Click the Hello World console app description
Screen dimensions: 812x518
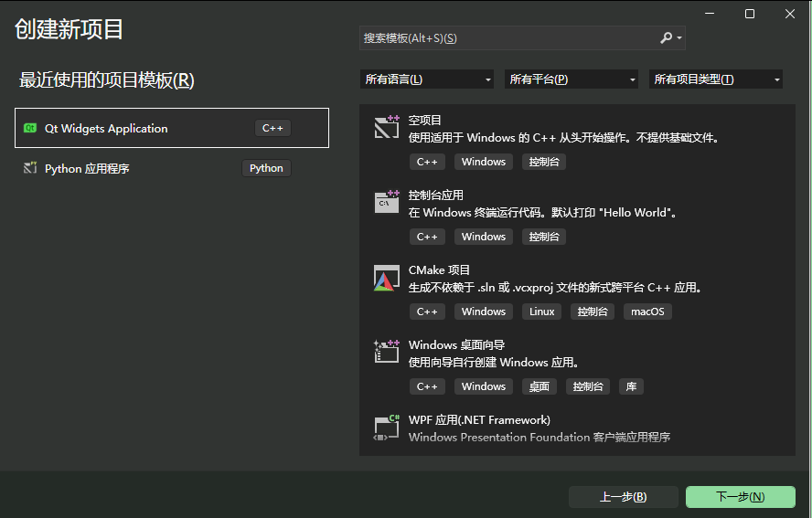click(x=543, y=213)
